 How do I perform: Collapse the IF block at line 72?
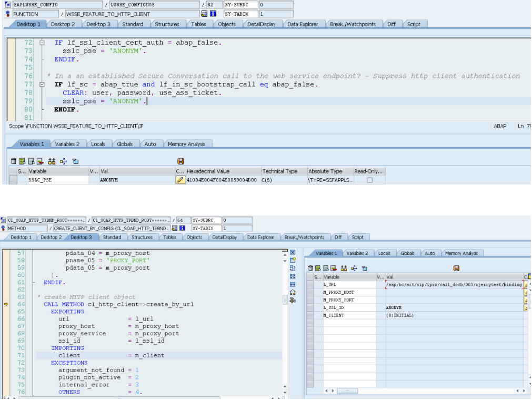(42, 43)
